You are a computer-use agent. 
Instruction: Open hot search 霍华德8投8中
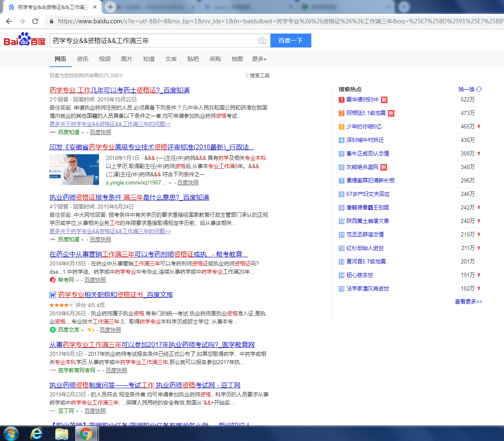(x=363, y=99)
